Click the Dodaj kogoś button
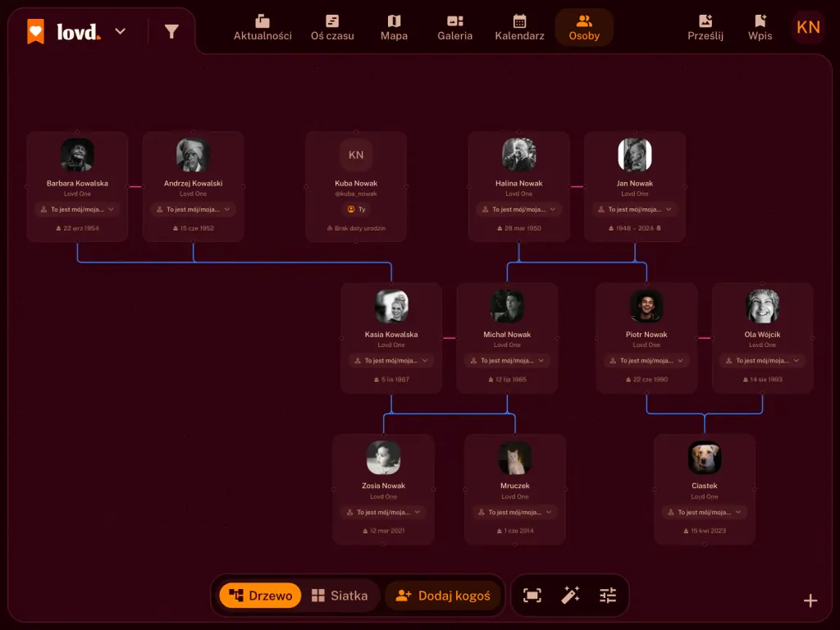840x630 pixels. point(443,596)
